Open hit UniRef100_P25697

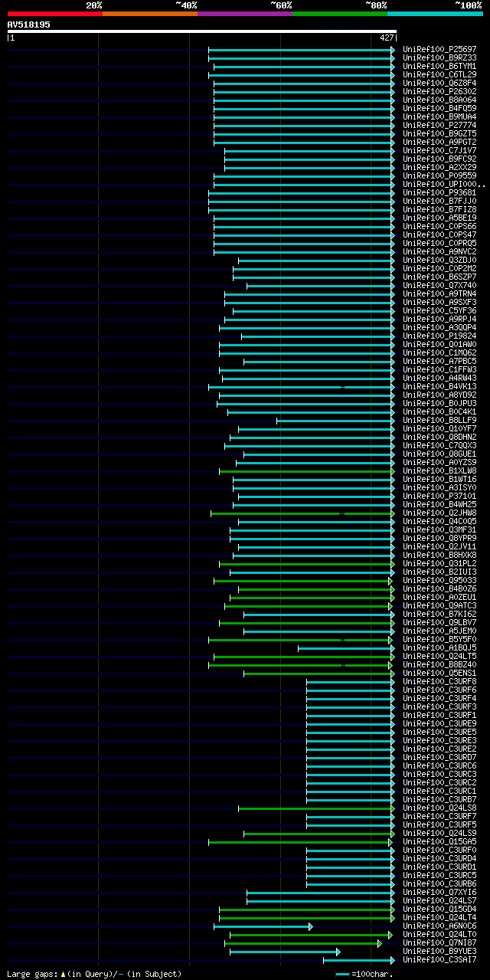click(439, 49)
